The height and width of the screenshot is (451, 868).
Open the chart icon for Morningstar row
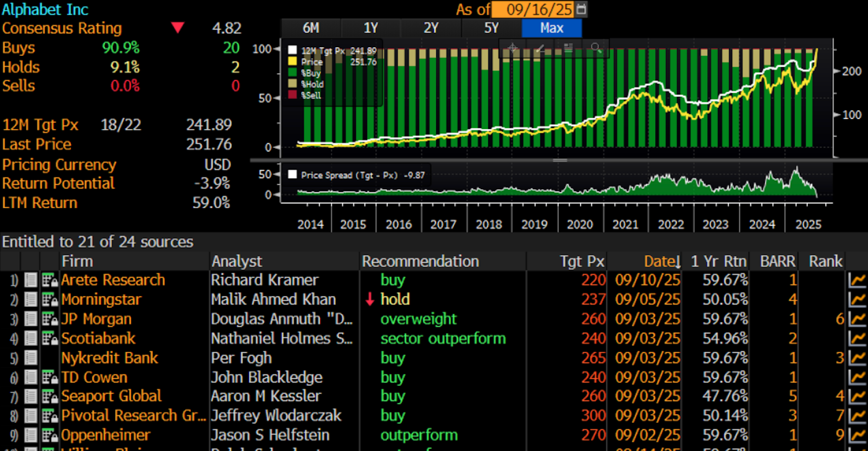click(857, 300)
